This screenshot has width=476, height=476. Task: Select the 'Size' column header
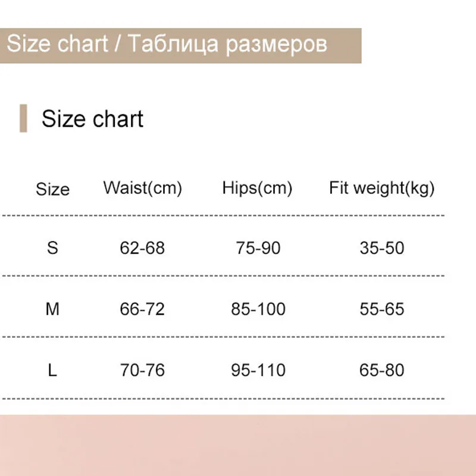(x=52, y=189)
